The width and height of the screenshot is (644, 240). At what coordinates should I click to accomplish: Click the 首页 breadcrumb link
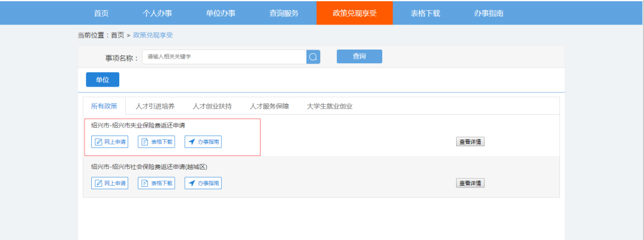point(117,35)
